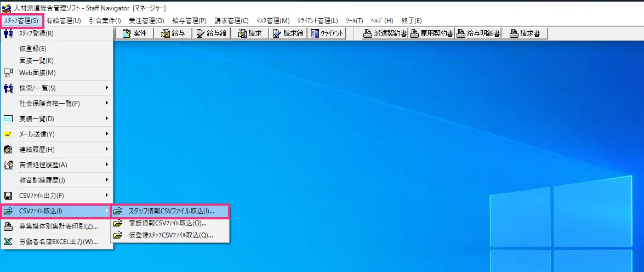Expand the 教育訓練履歴(J) submenu
This screenshot has height=272, width=644.
[56, 180]
